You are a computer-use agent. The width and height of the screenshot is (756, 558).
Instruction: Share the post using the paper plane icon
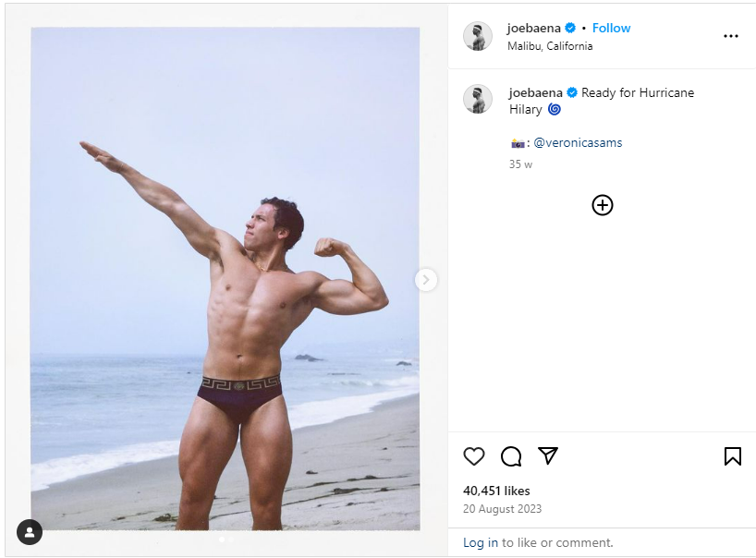tap(548, 456)
